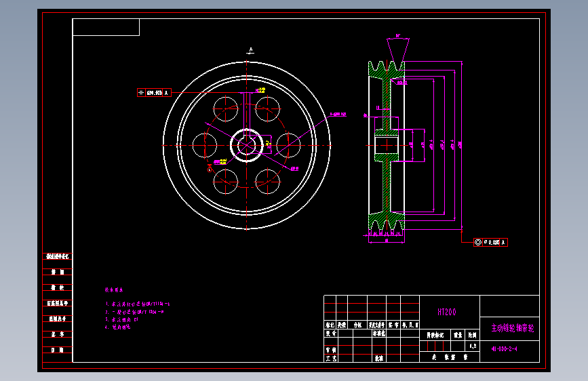
Task: Click technical requirement line 4
Action: [118, 327]
